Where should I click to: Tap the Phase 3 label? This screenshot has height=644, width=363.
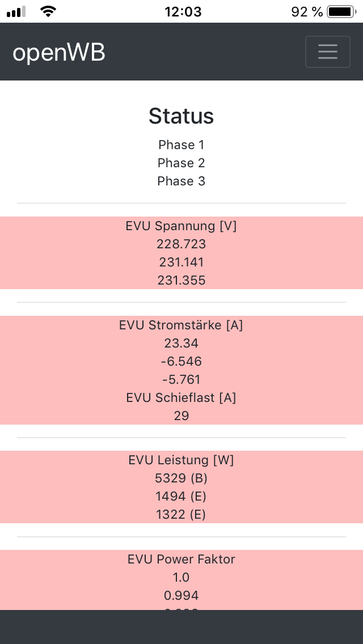pyautogui.click(x=181, y=181)
